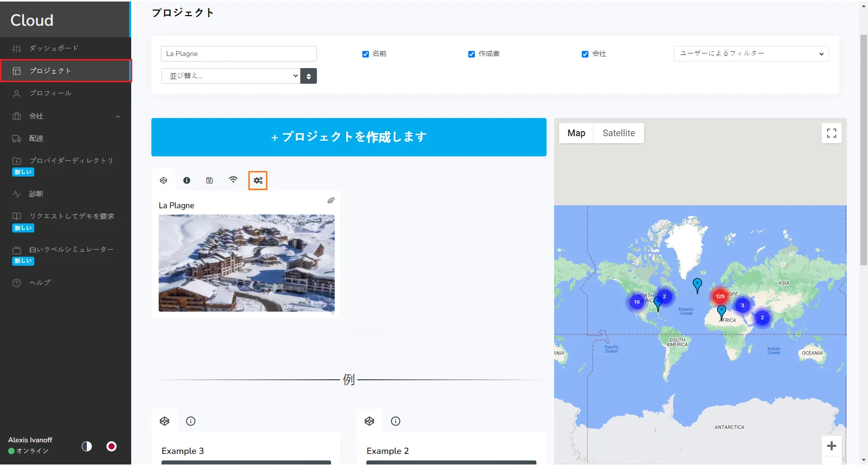
Task: Click the map zoom in plus button
Action: coord(831,446)
